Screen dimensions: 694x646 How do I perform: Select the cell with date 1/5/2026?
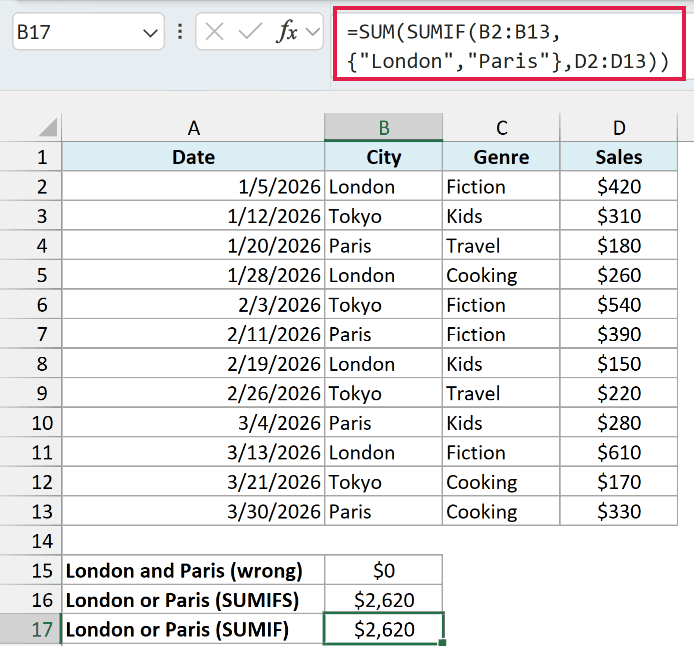click(193, 186)
